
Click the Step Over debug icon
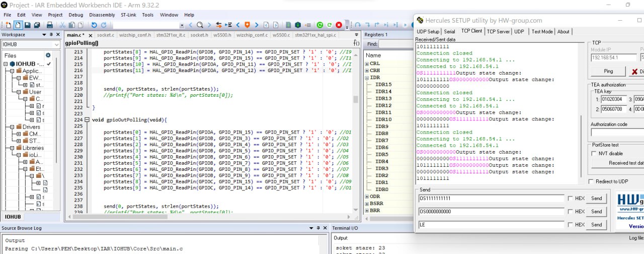tap(358, 25)
